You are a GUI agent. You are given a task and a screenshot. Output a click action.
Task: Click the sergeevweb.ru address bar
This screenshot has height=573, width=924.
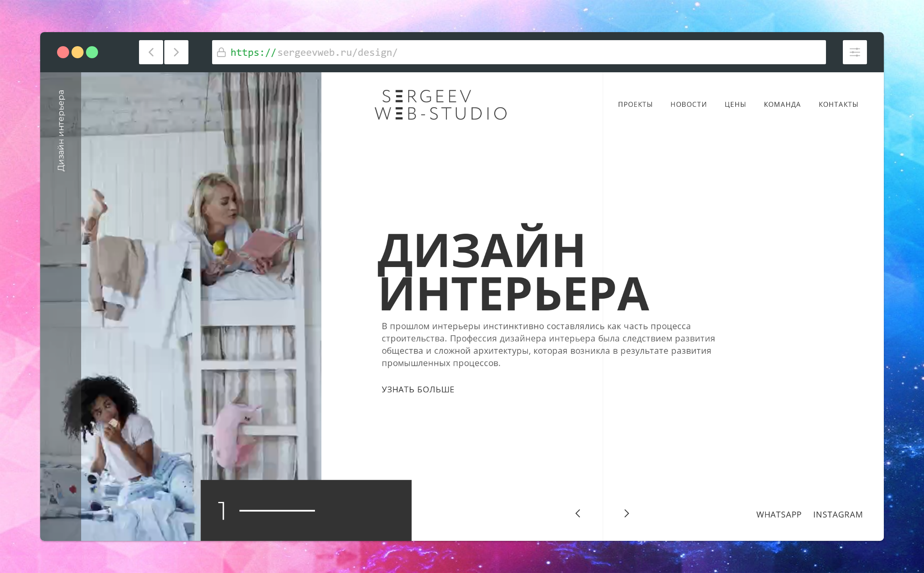[x=519, y=52]
